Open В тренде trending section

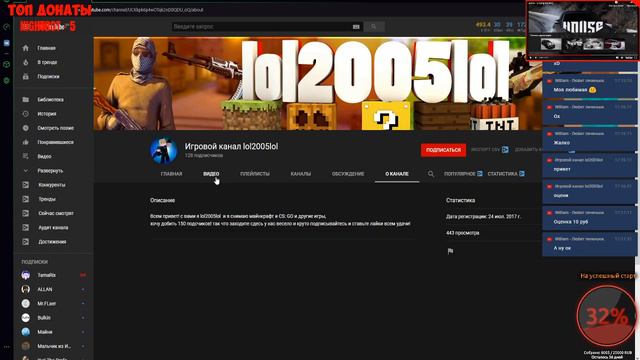click(47, 62)
